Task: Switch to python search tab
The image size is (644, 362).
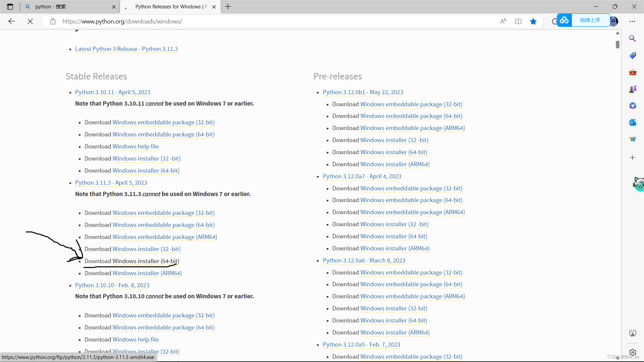Action: pyautogui.click(x=67, y=7)
